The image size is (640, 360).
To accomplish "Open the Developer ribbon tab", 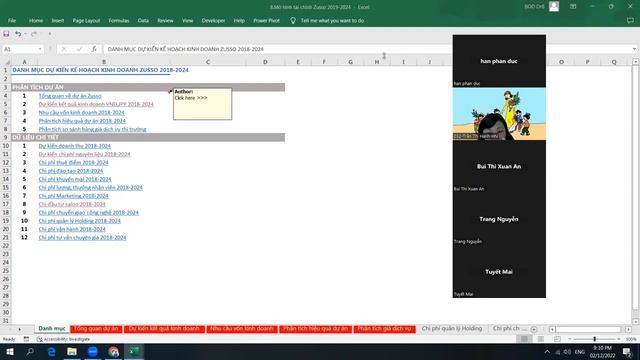I will point(213,20).
